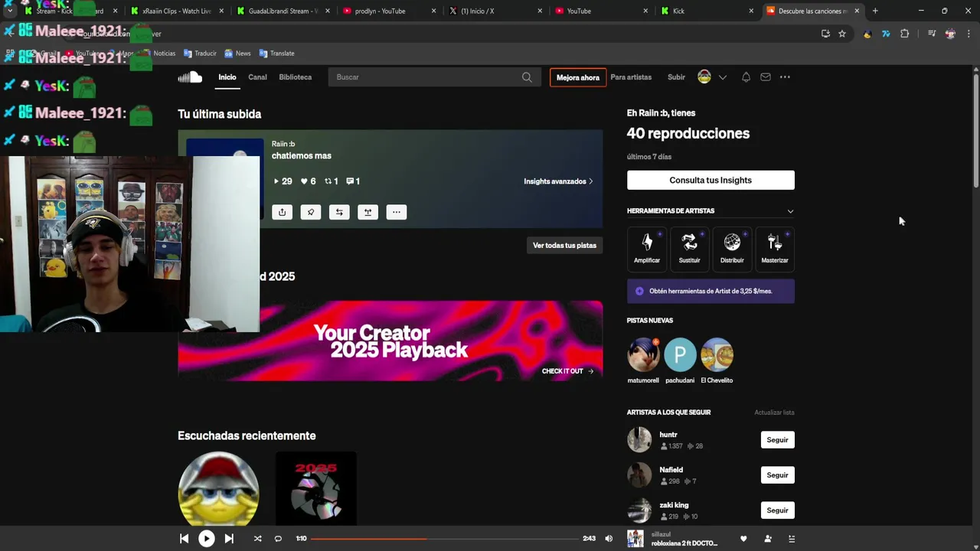Go to Biblioteca tab
The image size is (980, 551).
[x=295, y=77]
